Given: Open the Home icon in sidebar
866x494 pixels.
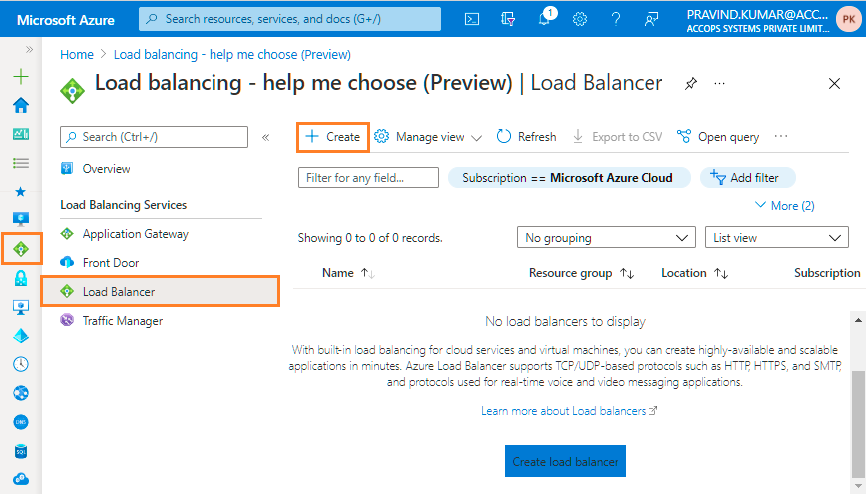Looking at the screenshot, I should click(x=21, y=105).
